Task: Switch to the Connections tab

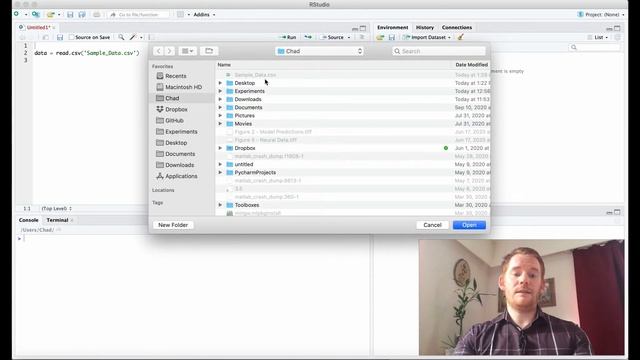Action: coord(457,27)
